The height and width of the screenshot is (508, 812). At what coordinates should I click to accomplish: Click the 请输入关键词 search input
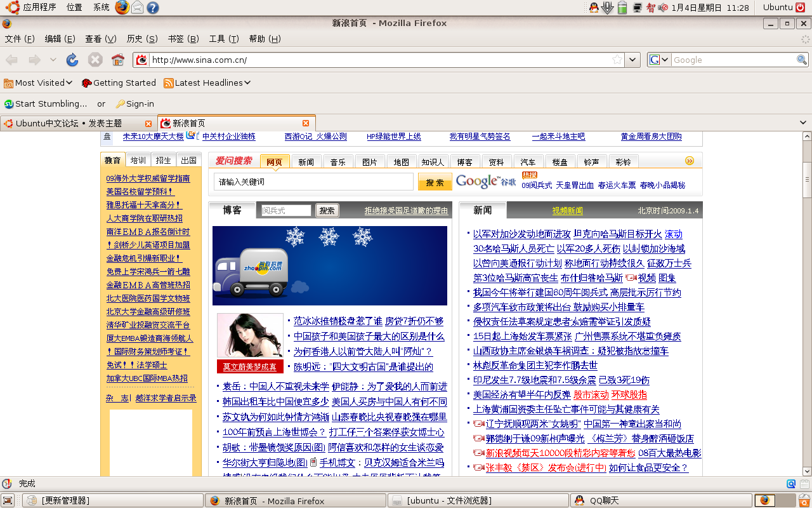[x=313, y=182]
